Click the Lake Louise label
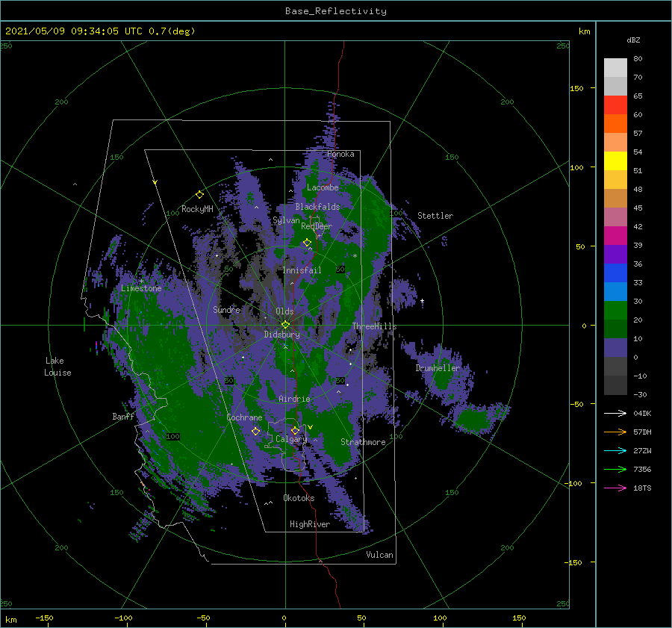The image size is (672, 628). pyautogui.click(x=57, y=367)
